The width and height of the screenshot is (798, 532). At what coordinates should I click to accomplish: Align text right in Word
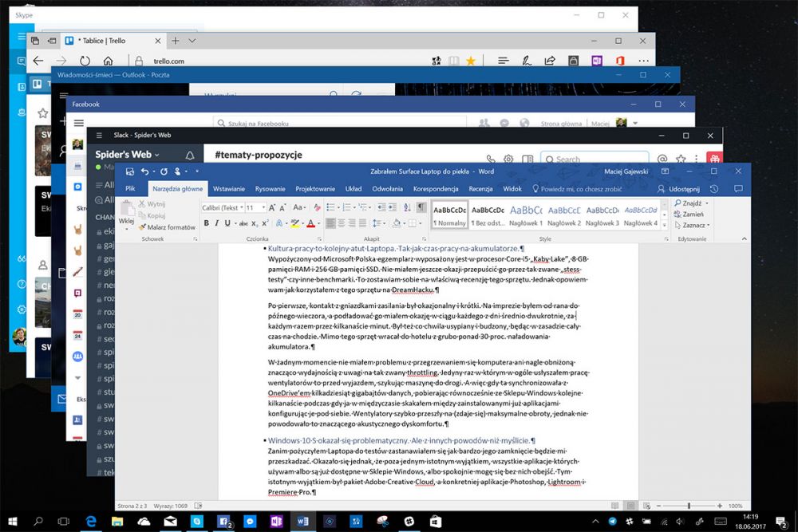[x=352, y=223]
